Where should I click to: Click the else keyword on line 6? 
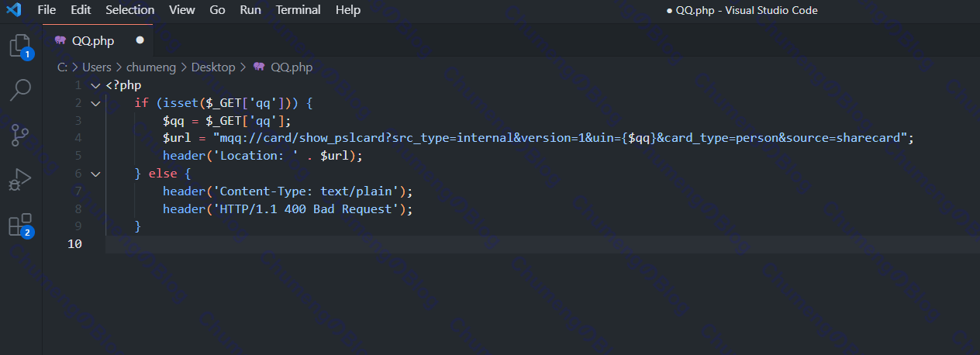(163, 174)
